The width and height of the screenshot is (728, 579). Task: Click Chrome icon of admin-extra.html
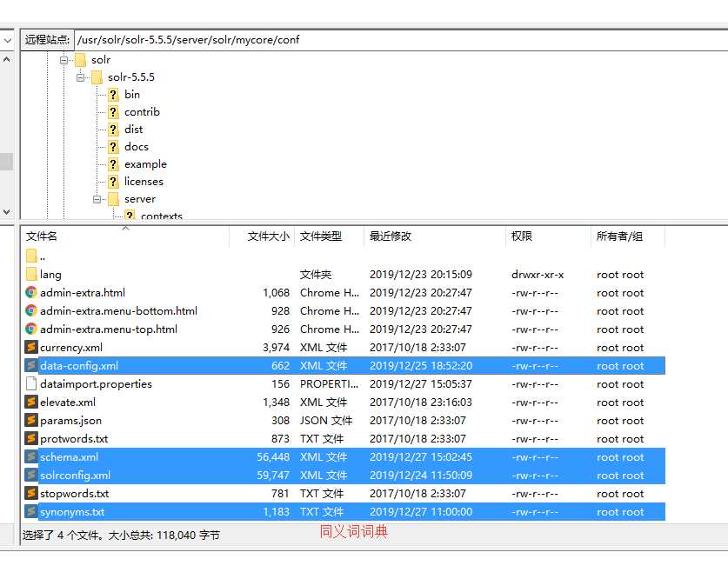pyautogui.click(x=31, y=292)
